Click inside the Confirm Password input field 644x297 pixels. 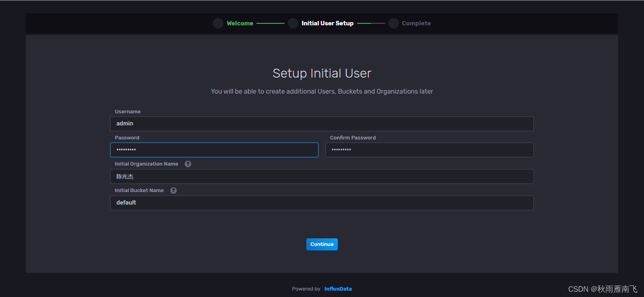coord(429,150)
